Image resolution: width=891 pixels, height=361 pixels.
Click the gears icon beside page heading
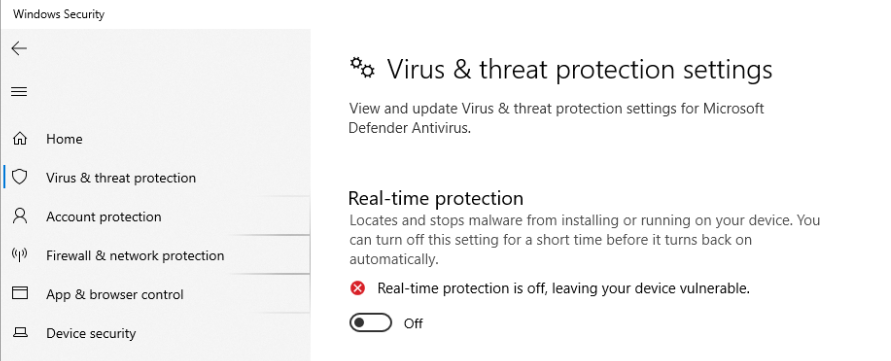[x=362, y=68]
